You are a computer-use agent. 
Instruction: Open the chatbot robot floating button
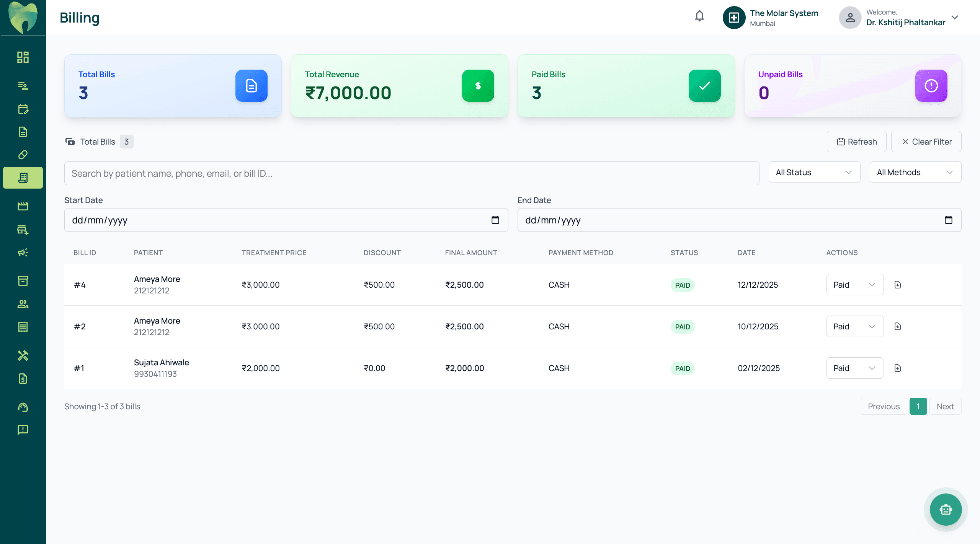[x=946, y=510]
